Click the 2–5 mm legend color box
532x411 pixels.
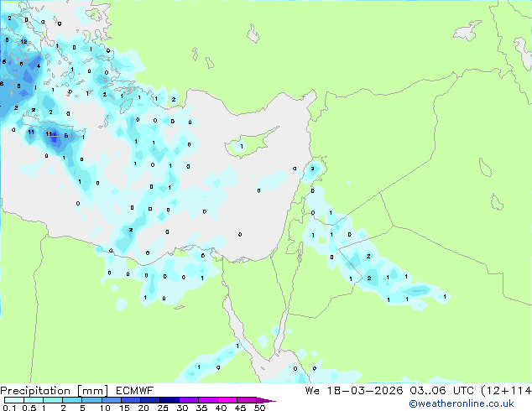[72, 400]
